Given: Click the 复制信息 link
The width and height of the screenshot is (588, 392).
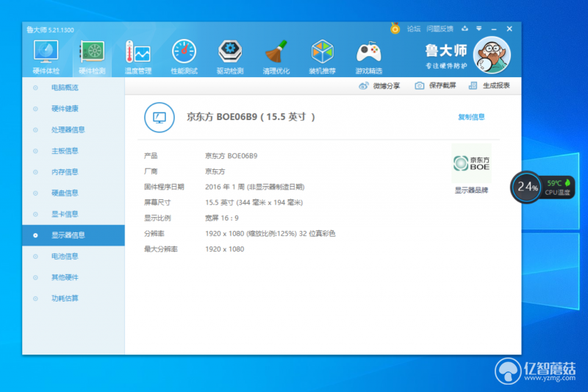Looking at the screenshot, I should pos(471,117).
